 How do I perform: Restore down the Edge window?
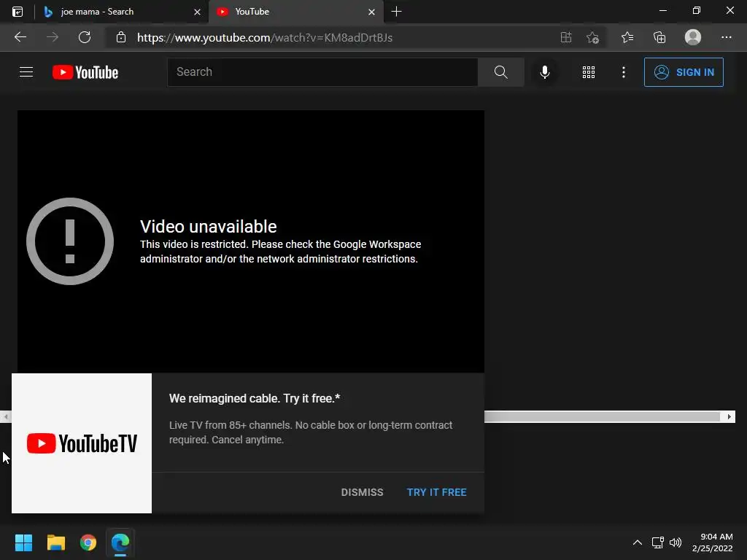pyautogui.click(x=697, y=10)
